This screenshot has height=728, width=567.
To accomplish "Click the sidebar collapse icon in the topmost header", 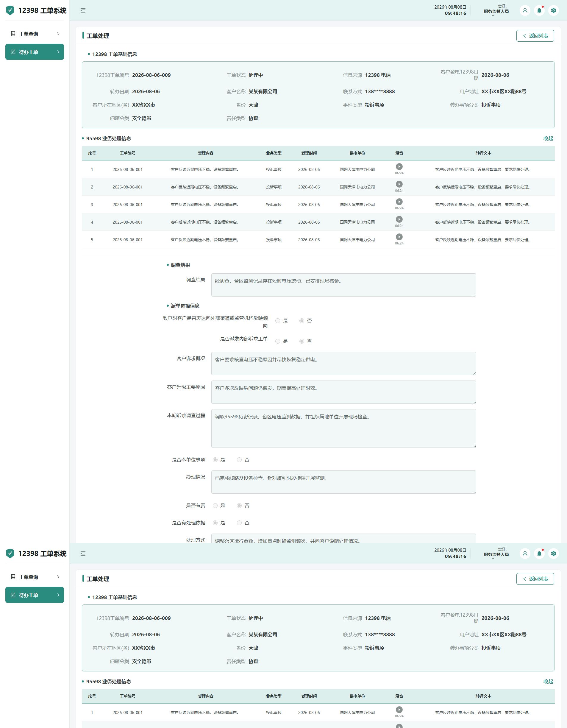I will click(x=83, y=11).
